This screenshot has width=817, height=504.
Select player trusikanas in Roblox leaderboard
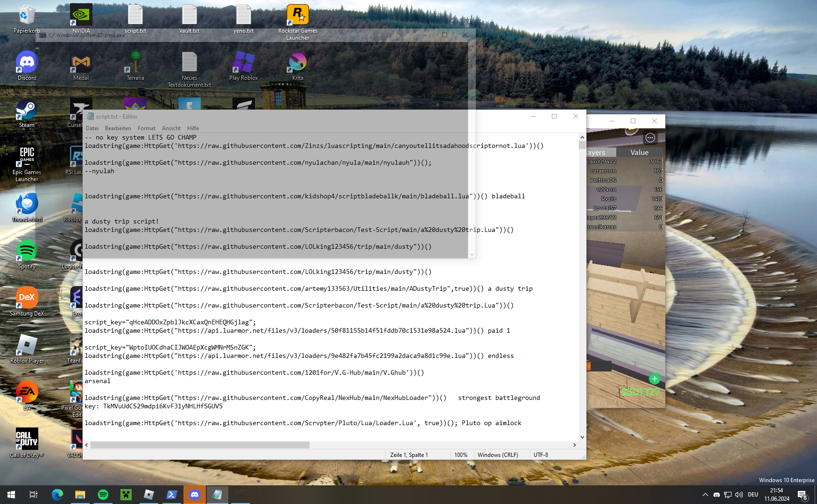(x=601, y=227)
